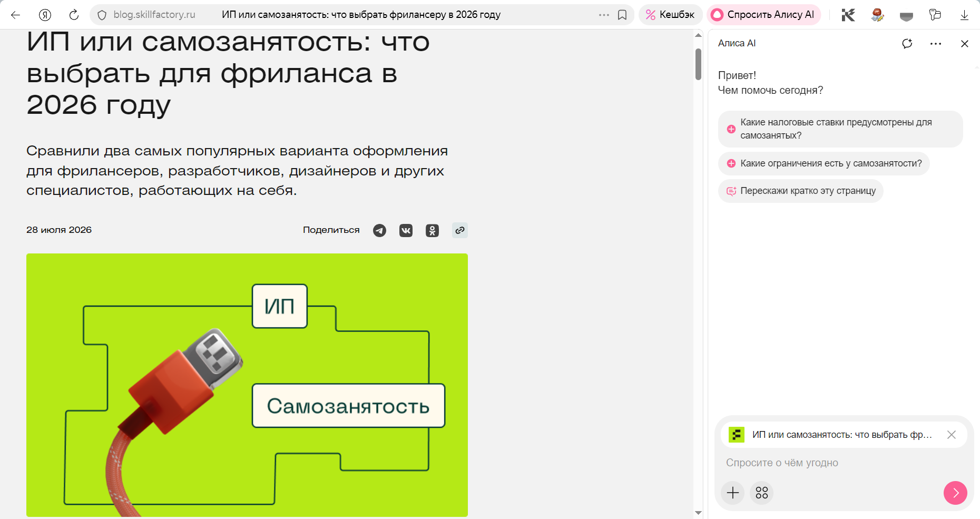Image resolution: width=980 pixels, height=519 pixels.
Task: Share article via Odnoklassniki
Action: tap(432, 230)
